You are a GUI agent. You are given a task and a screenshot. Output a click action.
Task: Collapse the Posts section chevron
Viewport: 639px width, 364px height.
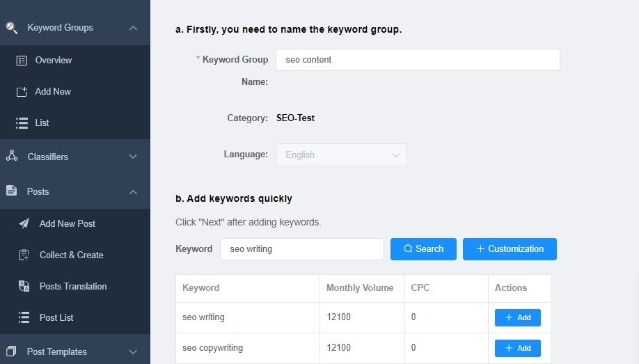[x=133, y=192]
